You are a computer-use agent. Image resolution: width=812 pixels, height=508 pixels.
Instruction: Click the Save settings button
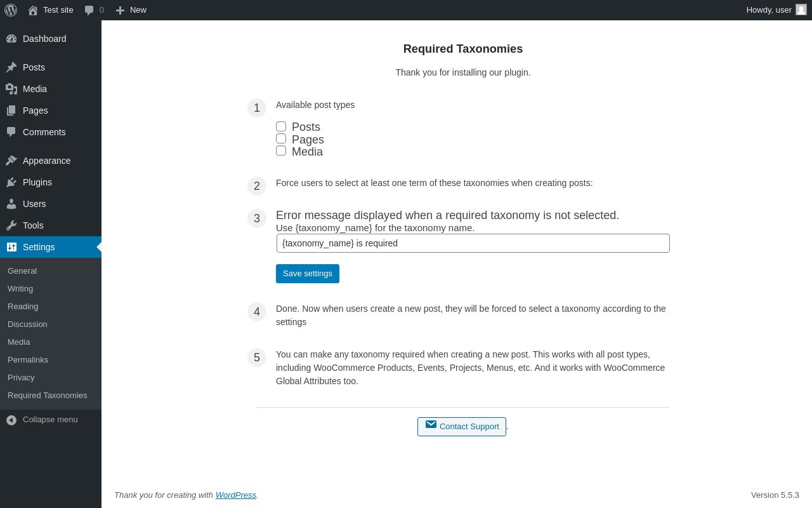click(308, 274)
